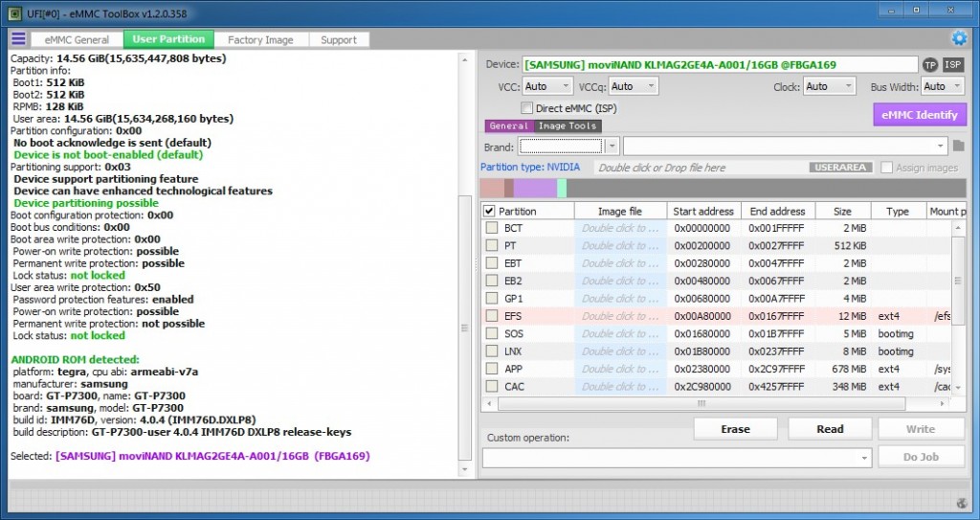Open the Clock dropdown

tap(829, 86)
